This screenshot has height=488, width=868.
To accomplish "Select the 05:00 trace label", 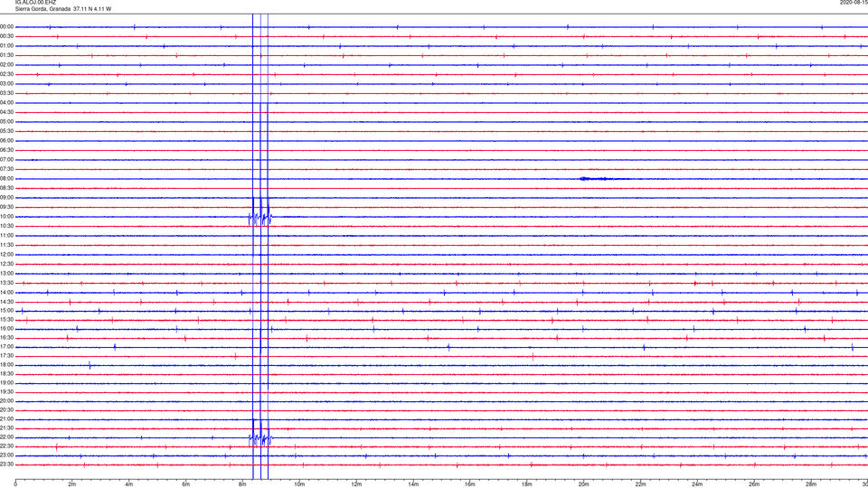I will tap(6, 122).
